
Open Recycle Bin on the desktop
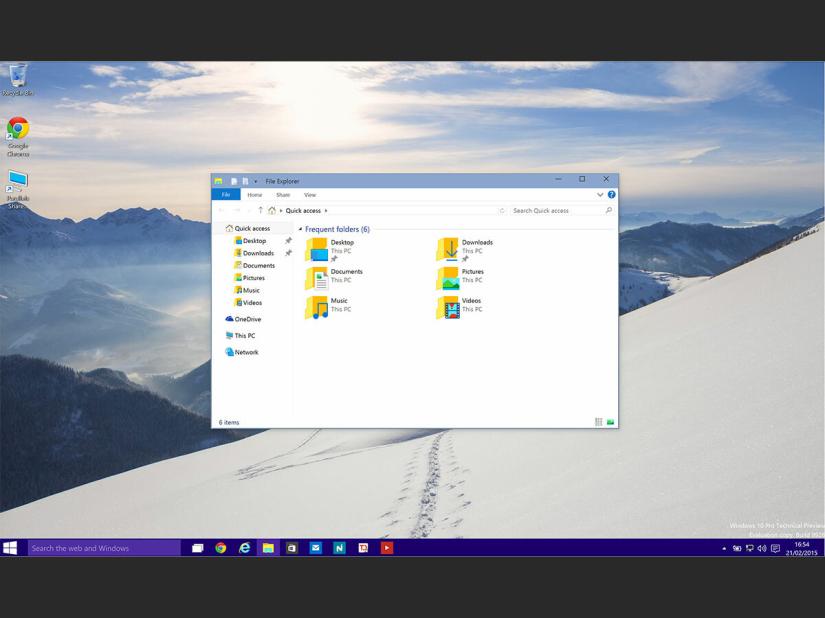tap(17, 77)
